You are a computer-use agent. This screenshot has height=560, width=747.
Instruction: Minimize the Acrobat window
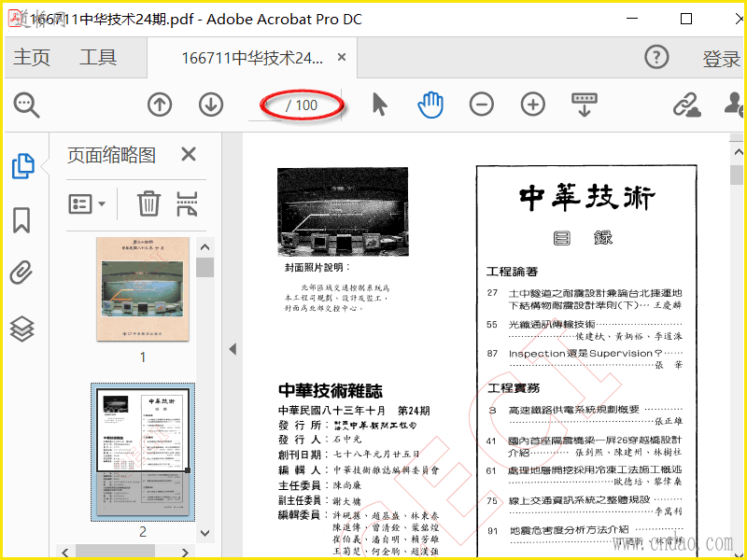pyautogui.click(x=632, y=19)
